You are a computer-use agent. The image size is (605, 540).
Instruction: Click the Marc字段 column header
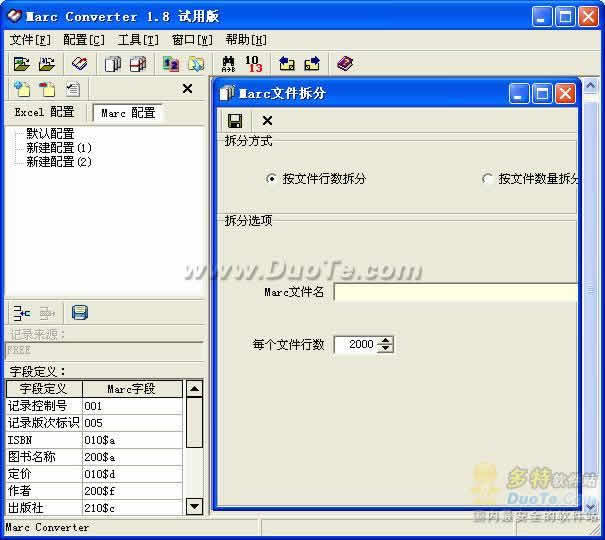(132, 389)
